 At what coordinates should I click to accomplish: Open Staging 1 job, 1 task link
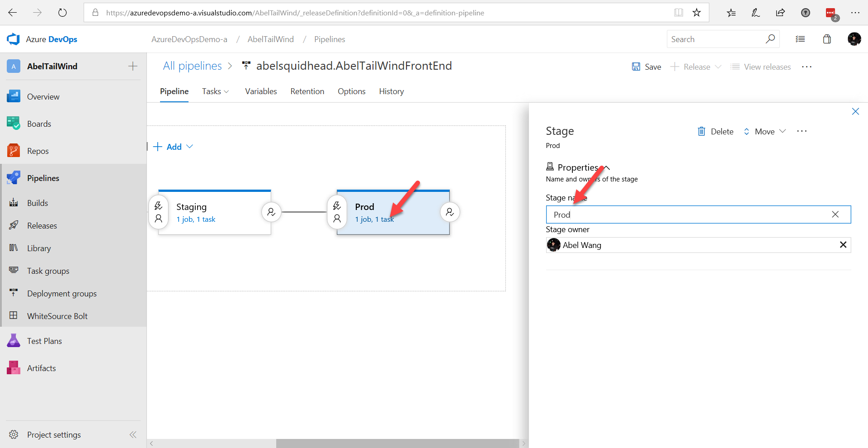(x=196, y=219)
